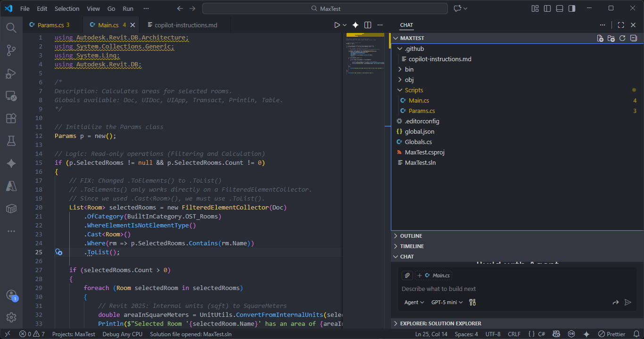Click the Run code play button

point(337,25)
